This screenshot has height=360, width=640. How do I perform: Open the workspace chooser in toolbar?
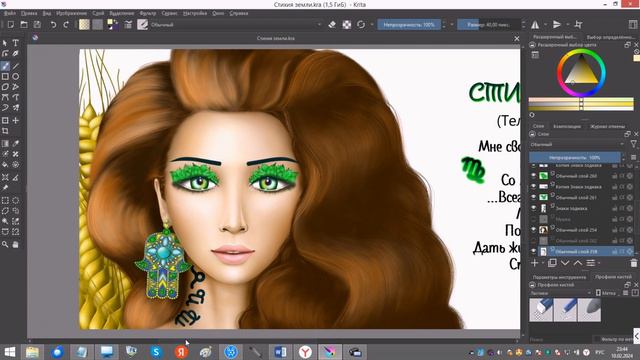point(633,24)
